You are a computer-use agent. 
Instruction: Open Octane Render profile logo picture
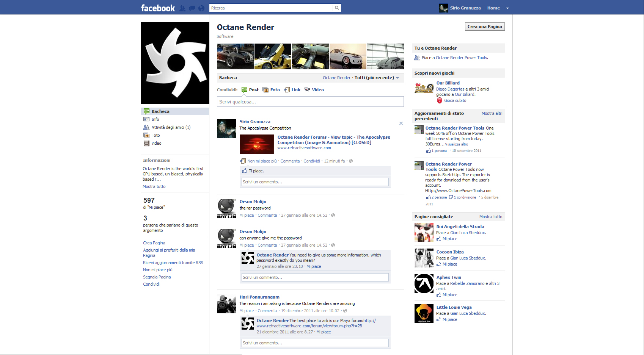175,63
